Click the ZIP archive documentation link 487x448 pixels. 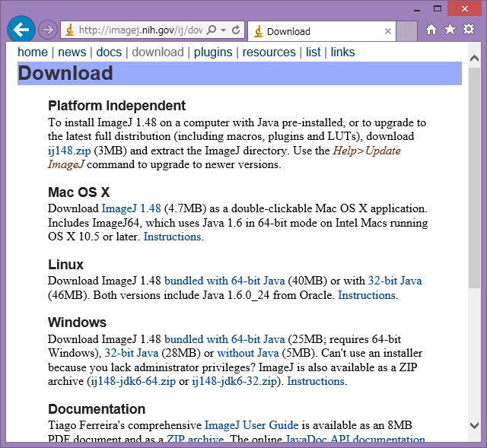pyautogui.click(x=195, y=439)
